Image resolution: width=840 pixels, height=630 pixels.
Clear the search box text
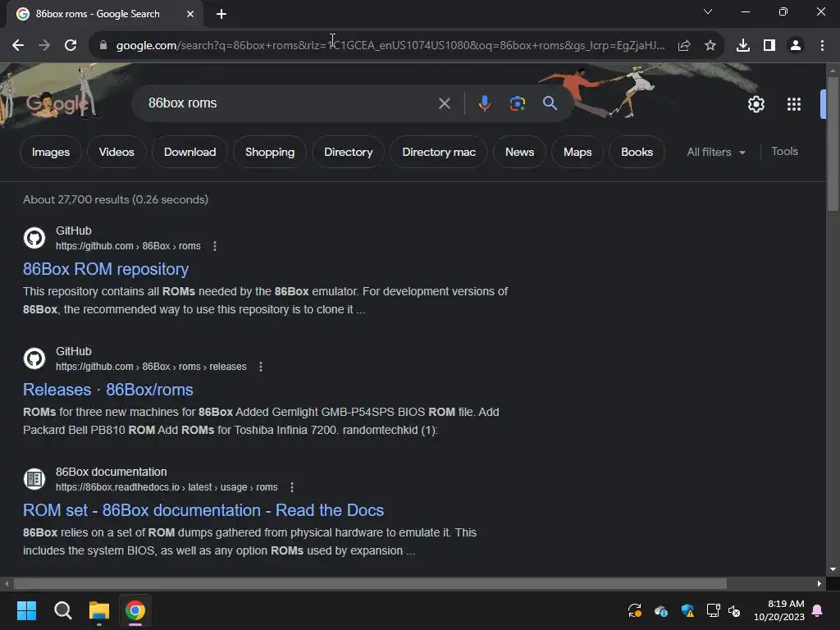444,103
